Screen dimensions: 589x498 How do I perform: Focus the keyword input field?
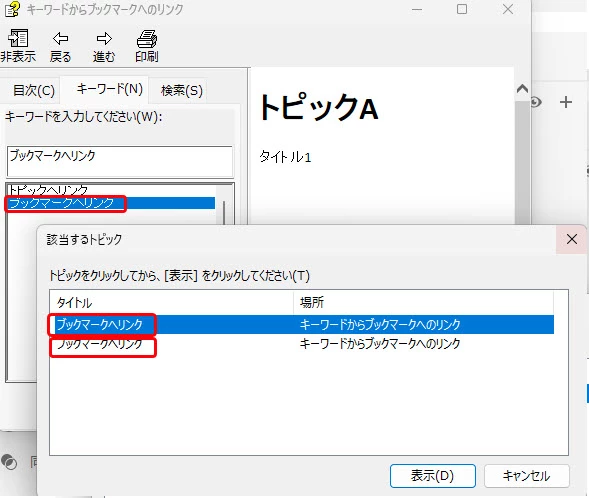(120, 161)
